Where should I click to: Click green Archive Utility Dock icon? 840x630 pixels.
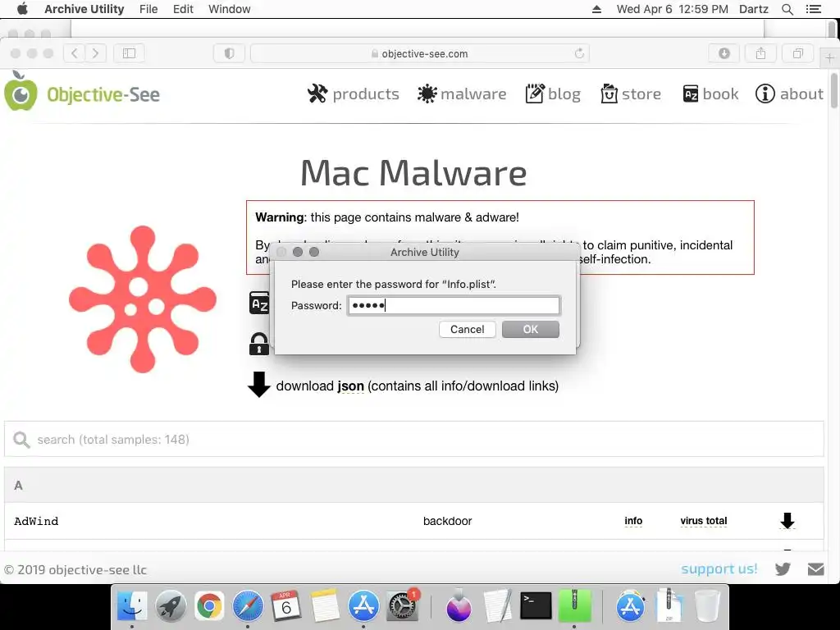pyautogui.click(x=574, y=605)
